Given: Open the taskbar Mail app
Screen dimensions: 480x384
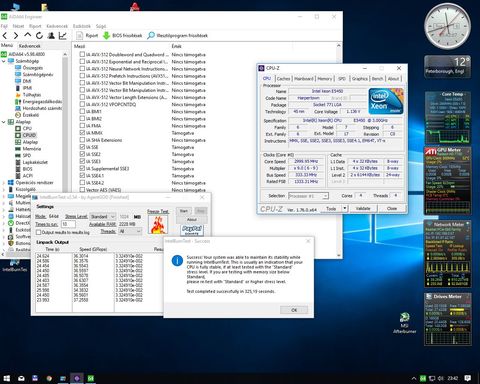Looking at the screenshot, I should click(21, 378).
